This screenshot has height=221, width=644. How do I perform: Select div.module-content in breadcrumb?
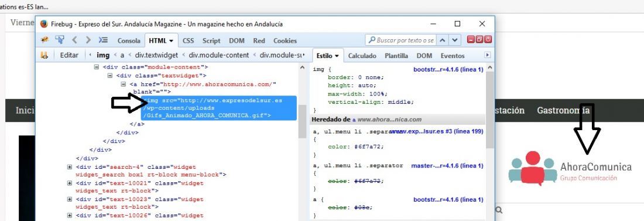click(x=219, y=55)
